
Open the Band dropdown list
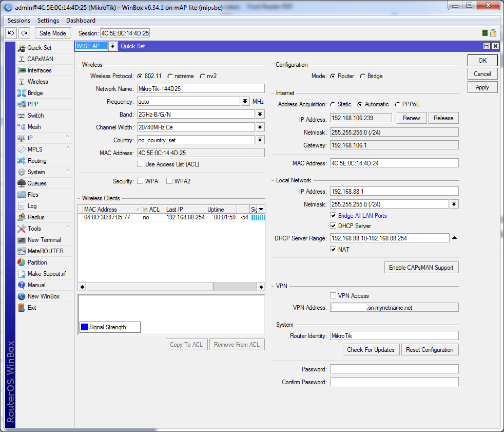click(260, 114)
